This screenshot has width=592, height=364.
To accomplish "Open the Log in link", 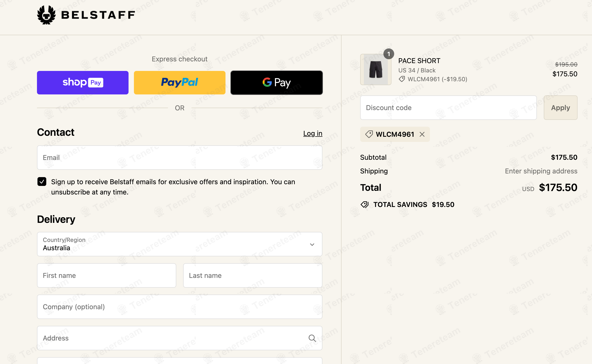I will [x=313, y=133].
